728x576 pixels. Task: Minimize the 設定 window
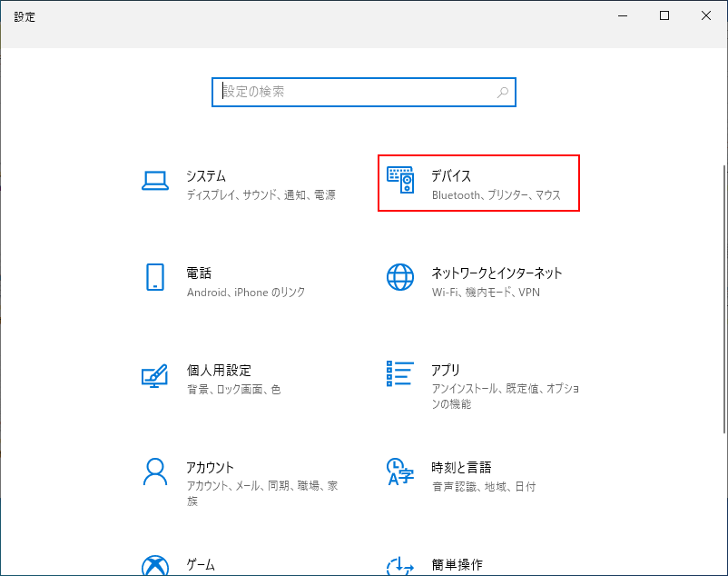click(x=623, y=15)
